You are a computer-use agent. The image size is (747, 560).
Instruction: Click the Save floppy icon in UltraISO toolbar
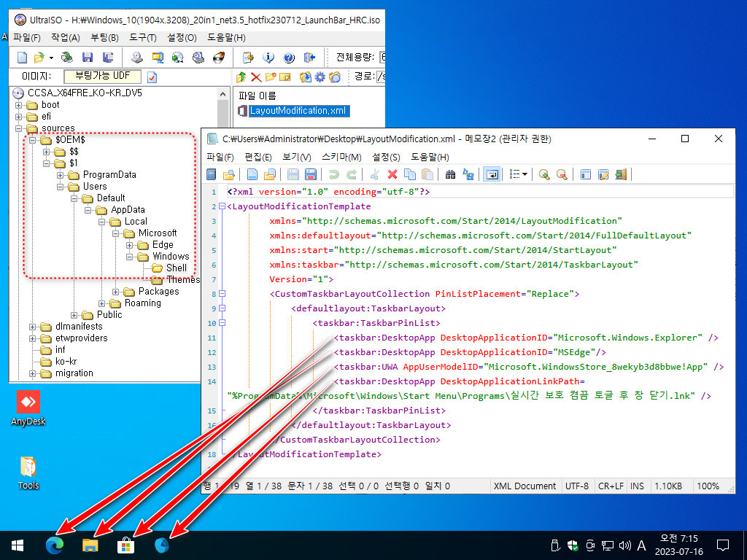88,58
